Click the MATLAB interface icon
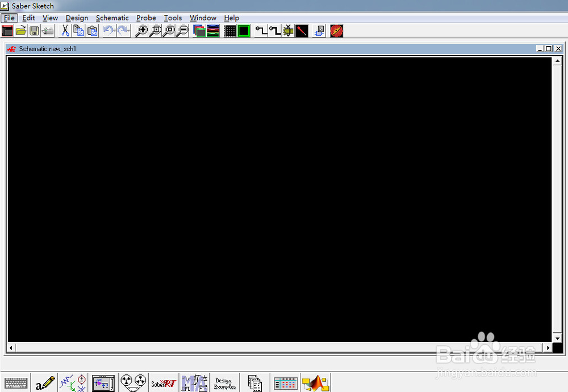 coord(315,383)
